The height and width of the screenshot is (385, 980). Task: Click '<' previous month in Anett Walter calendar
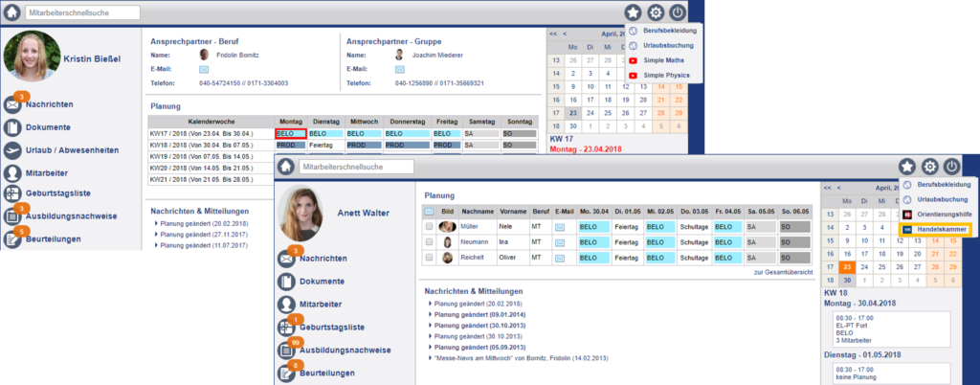838,188
